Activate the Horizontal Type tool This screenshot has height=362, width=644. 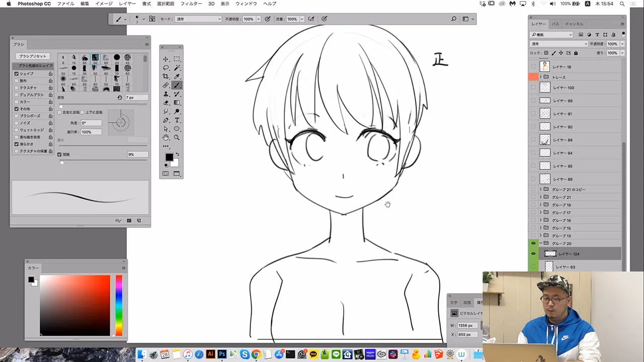click(x=177, y=121)
